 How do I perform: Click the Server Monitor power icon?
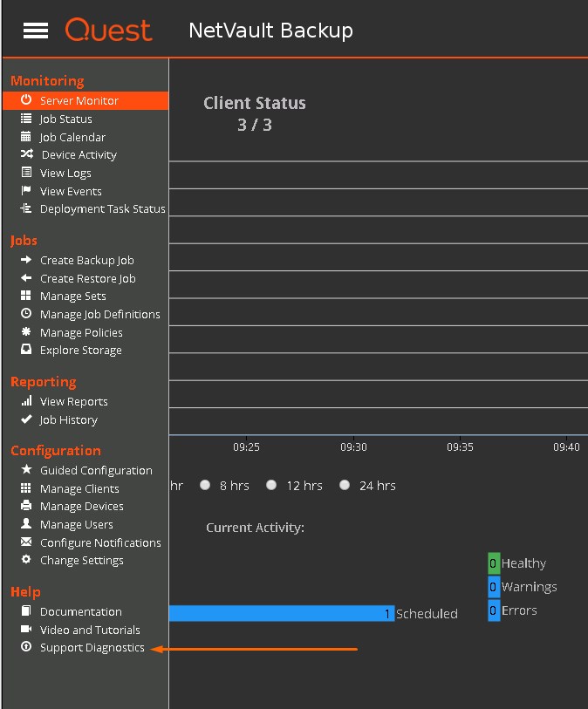click(x=26, y=100)
